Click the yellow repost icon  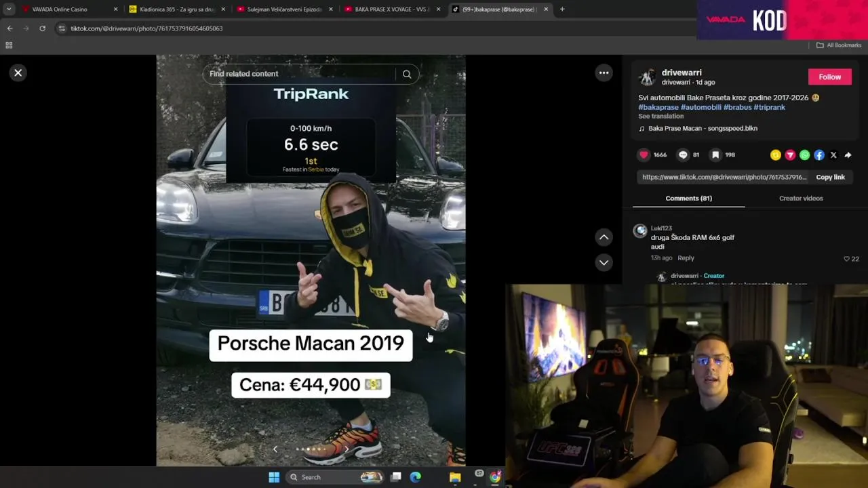click(776, 155)
